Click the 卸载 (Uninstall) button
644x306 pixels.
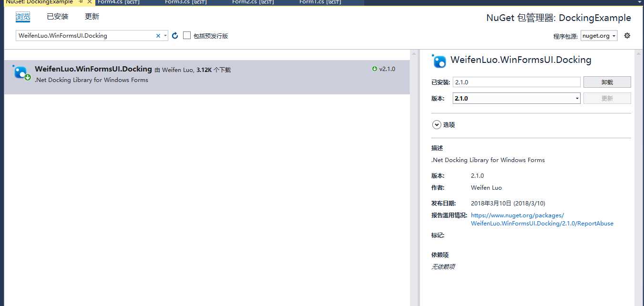(607, 82)
